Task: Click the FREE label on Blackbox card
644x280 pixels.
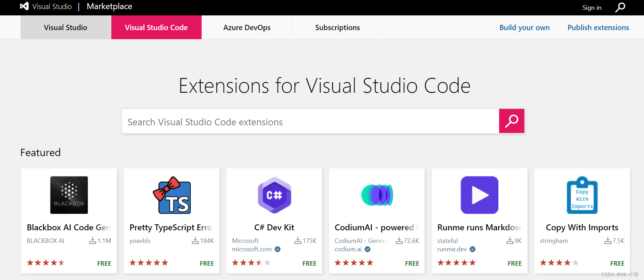Action: coord(104,264)
